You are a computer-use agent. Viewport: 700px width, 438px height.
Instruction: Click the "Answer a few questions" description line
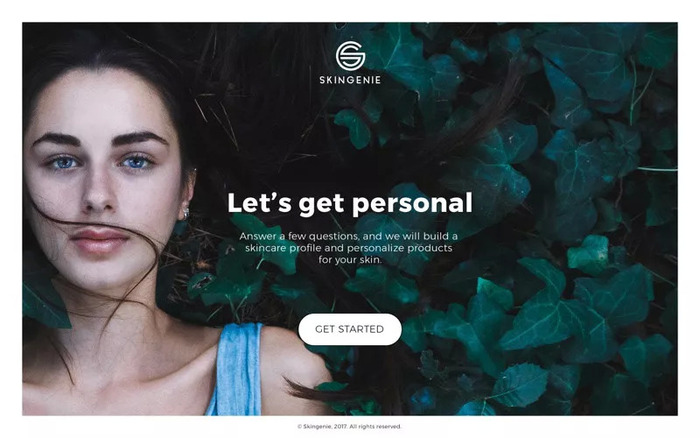click(348, 236)
